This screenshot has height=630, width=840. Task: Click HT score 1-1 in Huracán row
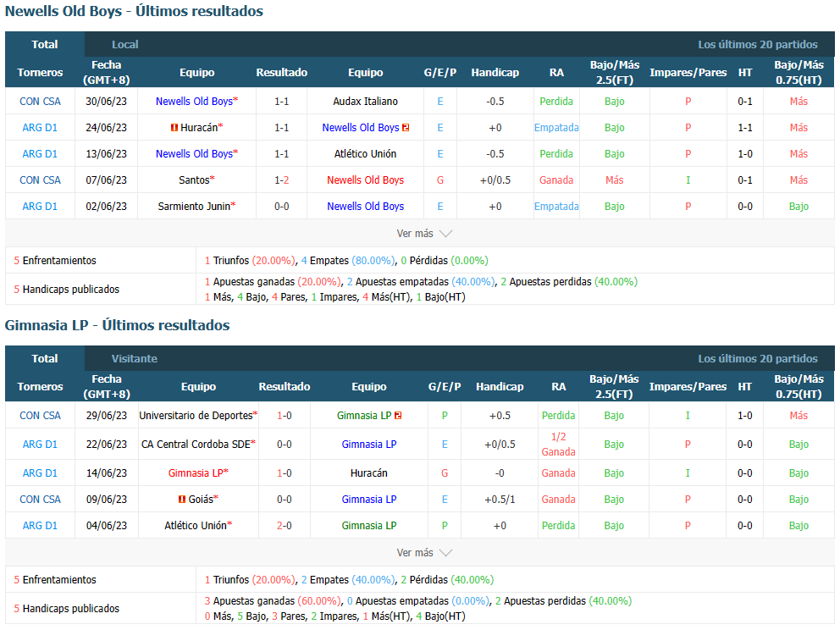[x=744, y=128]
